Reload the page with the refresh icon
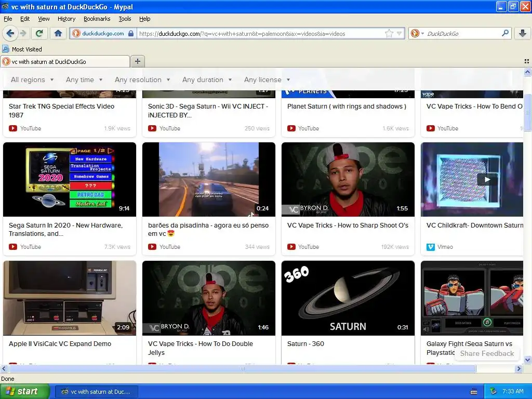 39,33
